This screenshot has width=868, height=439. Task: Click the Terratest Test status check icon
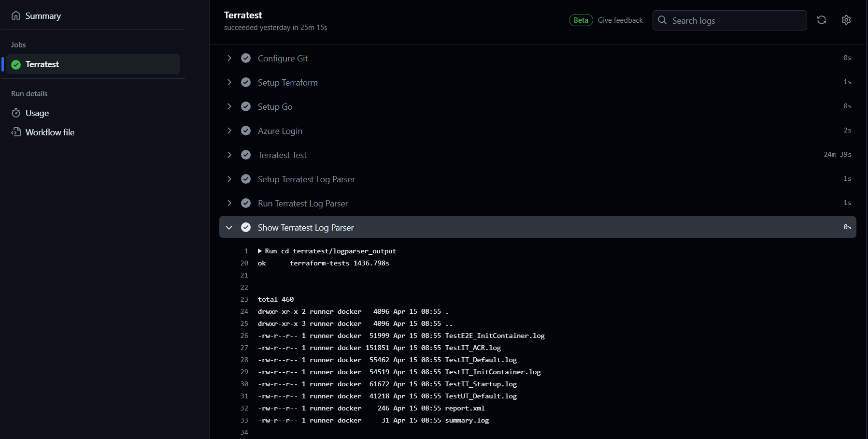pos(246,155)
